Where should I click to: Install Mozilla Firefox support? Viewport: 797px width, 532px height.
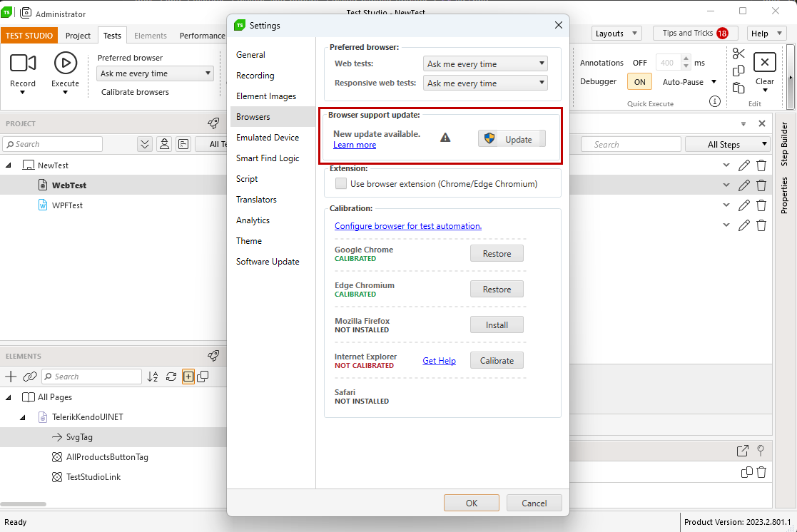coord(497,324)
